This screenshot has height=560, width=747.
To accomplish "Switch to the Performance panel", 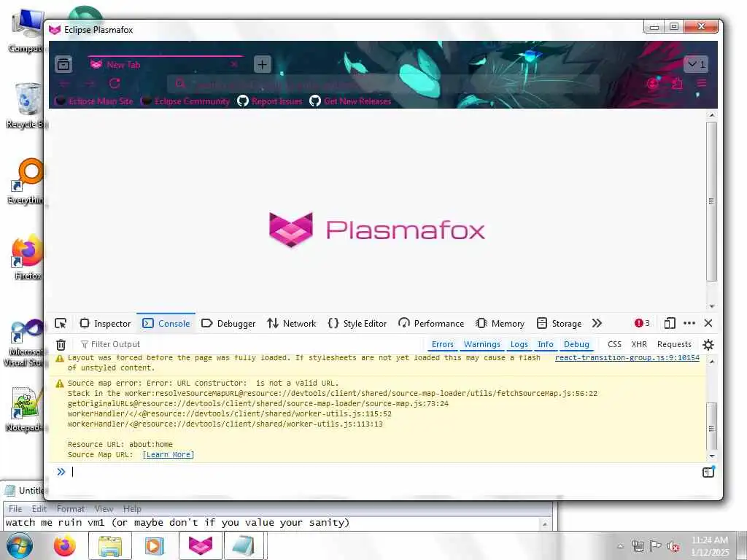I will 431,323.
